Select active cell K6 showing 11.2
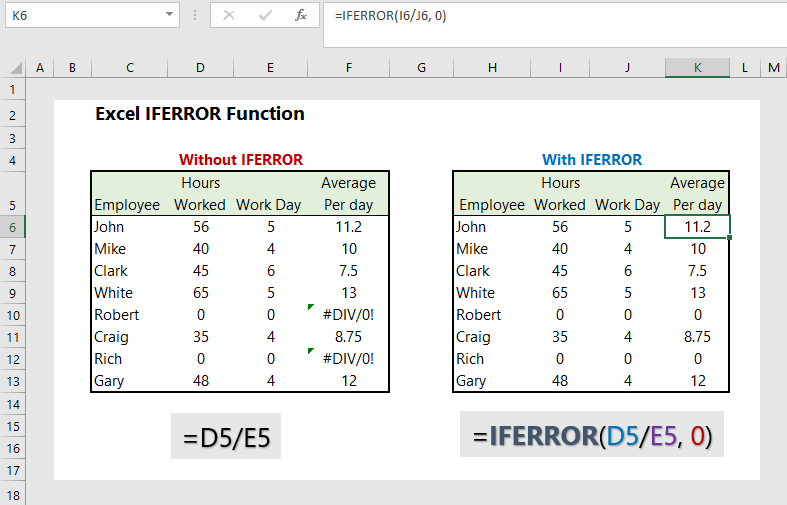 pos(697,227)
